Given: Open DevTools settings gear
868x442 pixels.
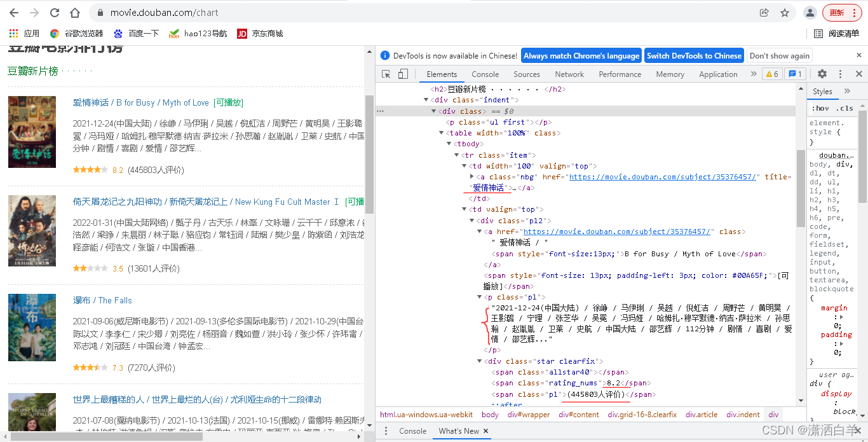Looking at the screenshot, I should (x=822, y=74).
